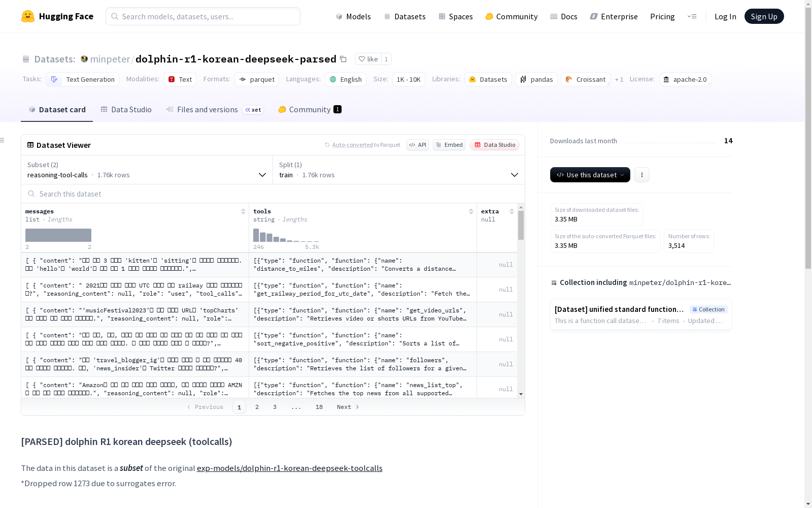Screen dimensions: 812x508
Task: Select the Text modality tag
Action: click(x=180, y=79)
